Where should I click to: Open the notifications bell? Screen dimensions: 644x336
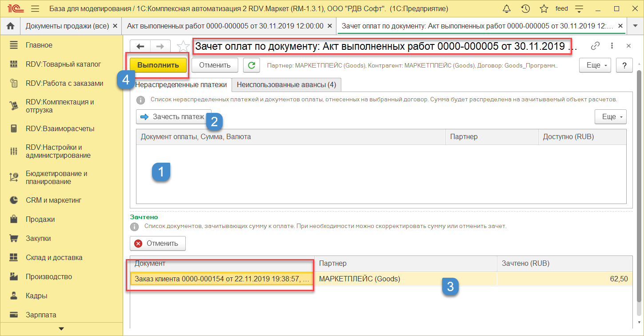(x=506, y=9)
